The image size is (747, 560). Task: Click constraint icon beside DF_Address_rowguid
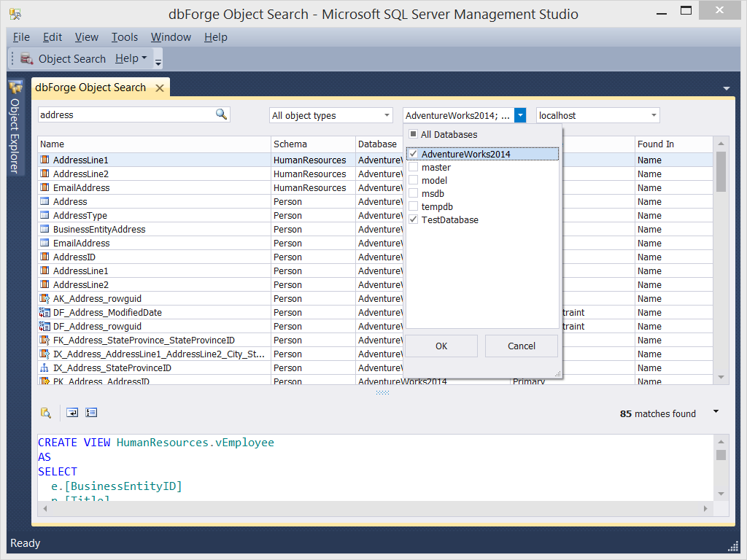[x=44, y=326]
